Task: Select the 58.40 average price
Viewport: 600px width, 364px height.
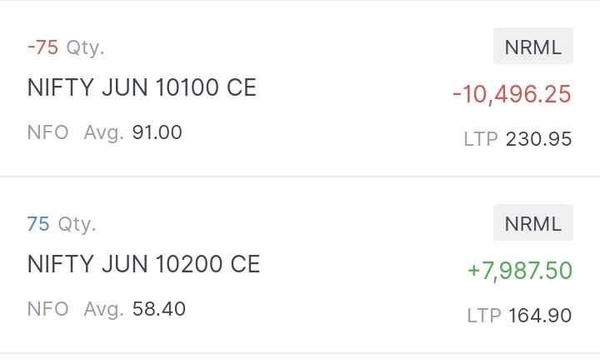Action: pos(158,309)
